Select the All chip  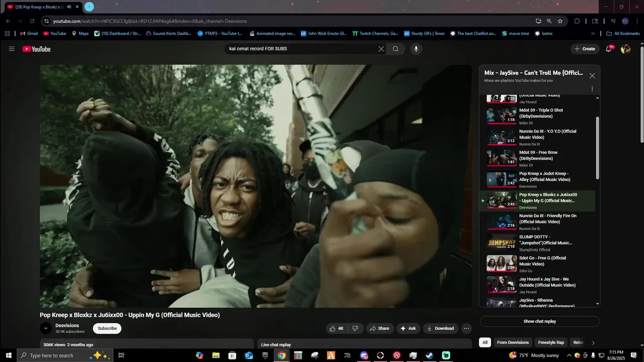(485, 342)
